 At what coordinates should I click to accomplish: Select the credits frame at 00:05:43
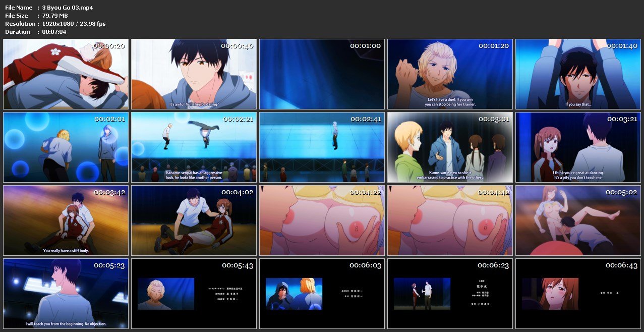(194, 294)
